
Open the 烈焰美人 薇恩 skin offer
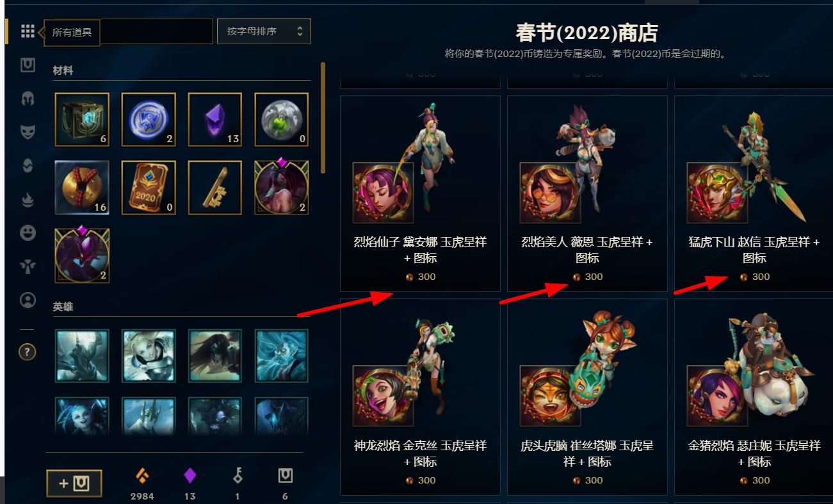tap(587, 193)
